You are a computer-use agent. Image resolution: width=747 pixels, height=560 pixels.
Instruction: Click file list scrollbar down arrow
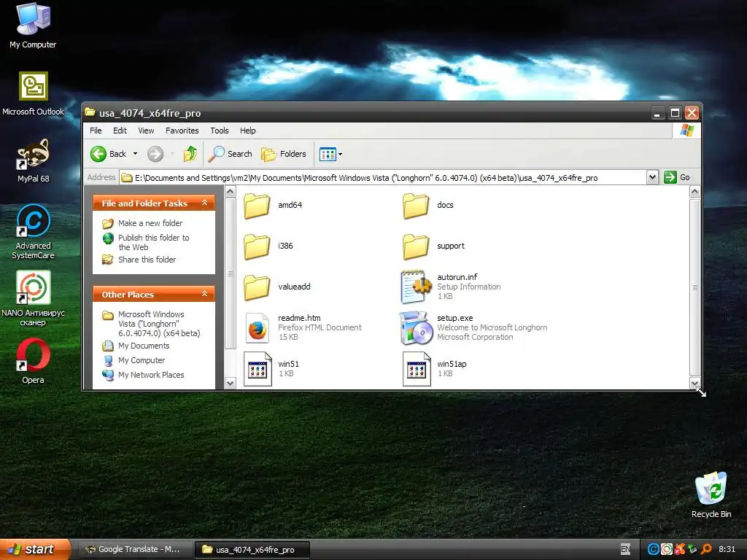point(694,384)
